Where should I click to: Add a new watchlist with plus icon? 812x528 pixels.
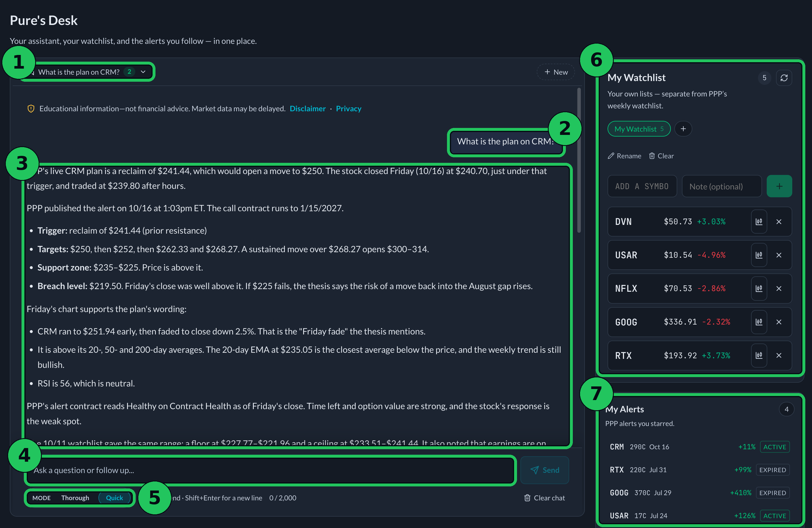683,129
